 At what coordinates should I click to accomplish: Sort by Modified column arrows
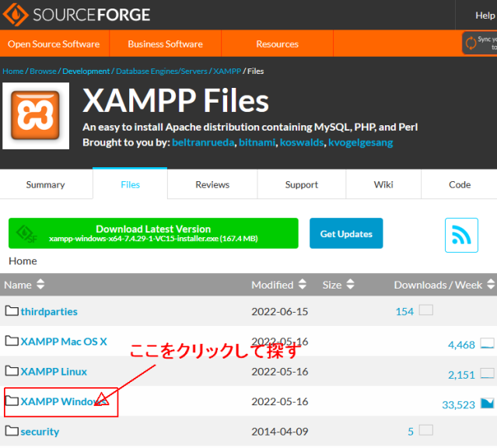coord(303,284)
